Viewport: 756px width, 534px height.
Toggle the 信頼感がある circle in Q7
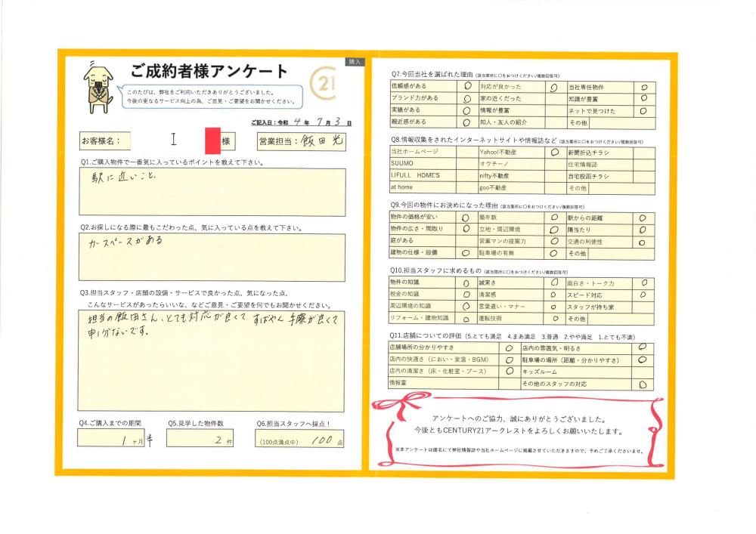[465, 87]
